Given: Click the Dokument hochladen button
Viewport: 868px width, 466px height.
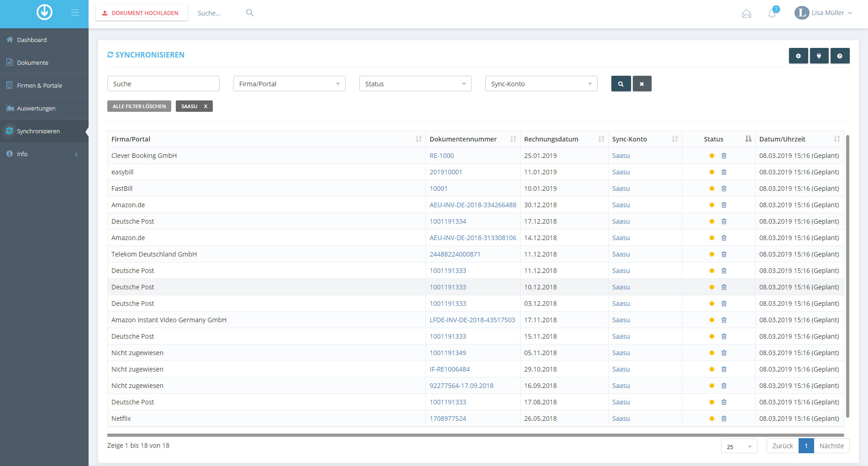Looking at the screenshot, I should coord(141,13).
